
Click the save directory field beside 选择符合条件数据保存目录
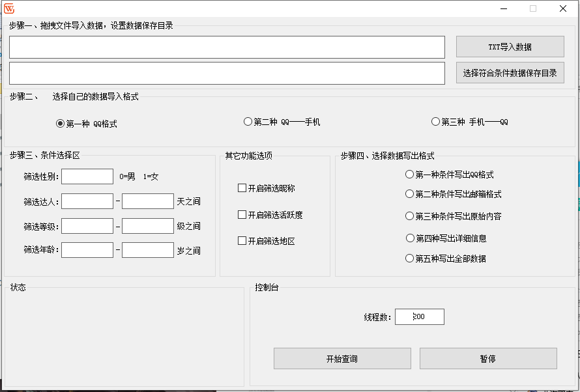point(227,73)
